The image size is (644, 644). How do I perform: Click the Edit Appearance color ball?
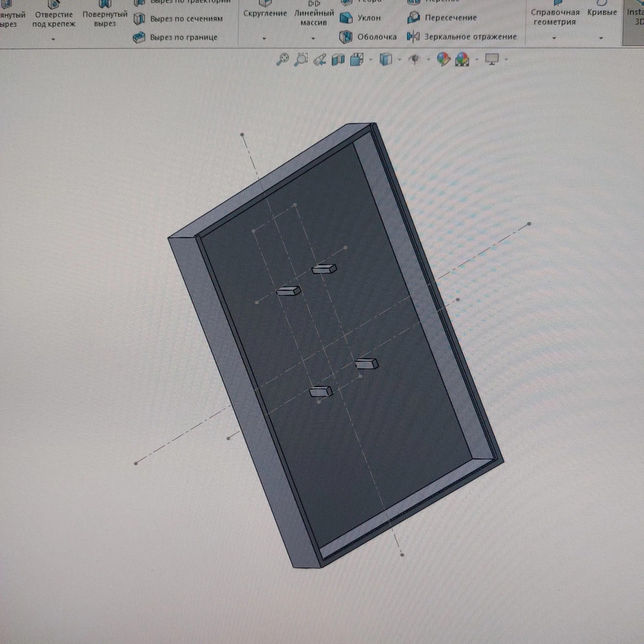pos(443,60)
